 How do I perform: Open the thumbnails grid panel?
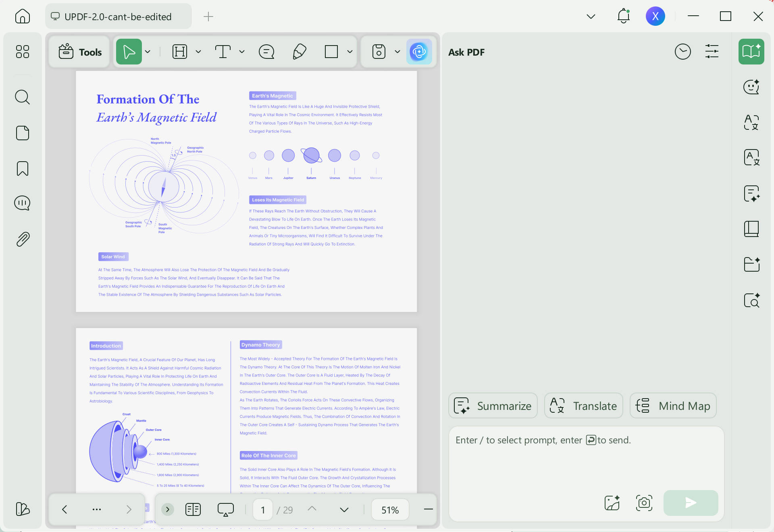point(23,52)
